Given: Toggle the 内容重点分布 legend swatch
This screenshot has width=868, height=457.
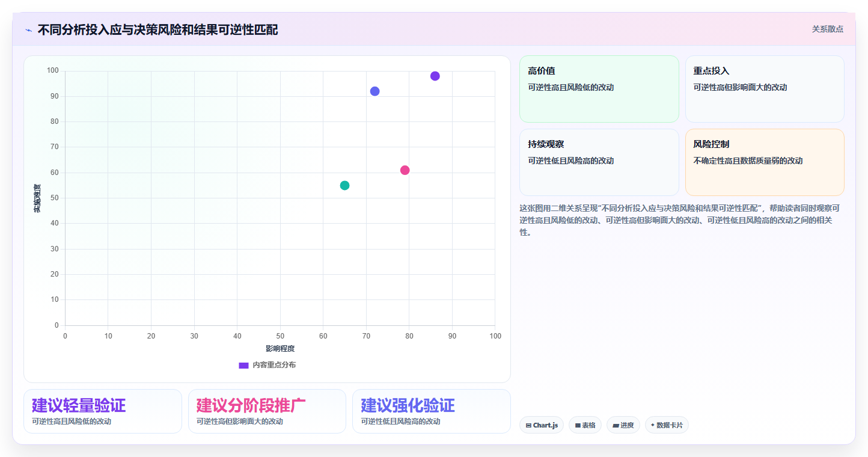Looking at the screenshot, I should pos(243,365).
